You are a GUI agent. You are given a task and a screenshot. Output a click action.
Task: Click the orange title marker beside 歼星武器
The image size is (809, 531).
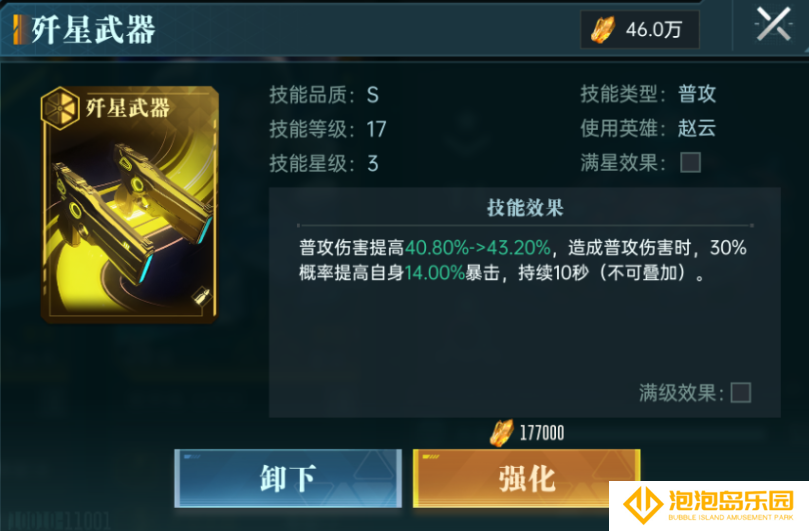click(x=20, y=29)
